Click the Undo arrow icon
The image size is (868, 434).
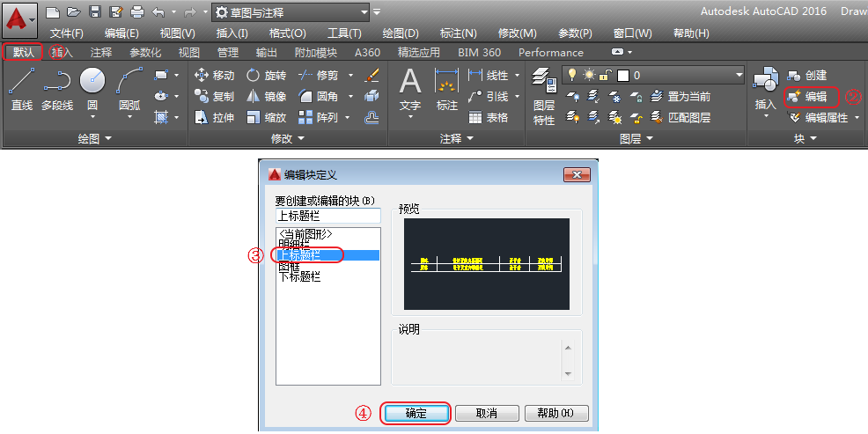[x=158, y=12]
